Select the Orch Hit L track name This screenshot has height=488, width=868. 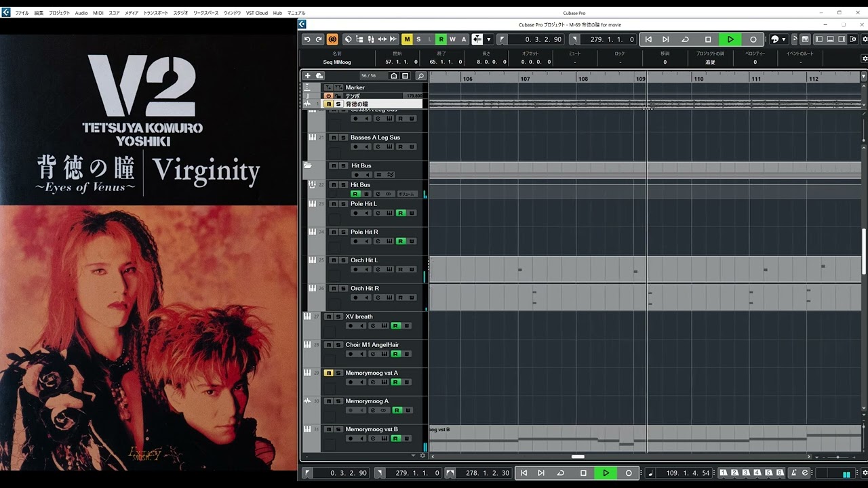(364, 260)
